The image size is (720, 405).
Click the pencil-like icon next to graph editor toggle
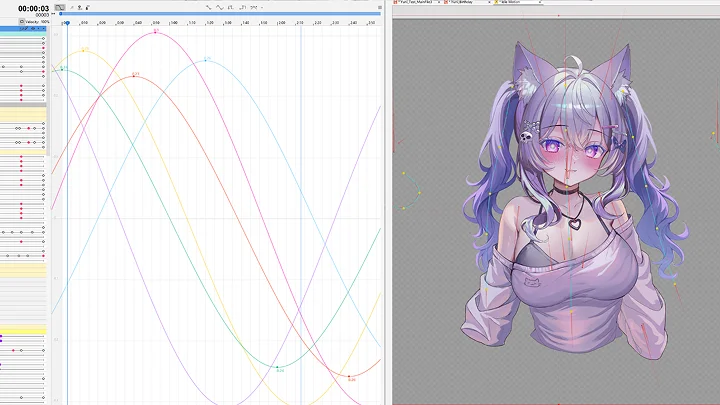(72, 7)
